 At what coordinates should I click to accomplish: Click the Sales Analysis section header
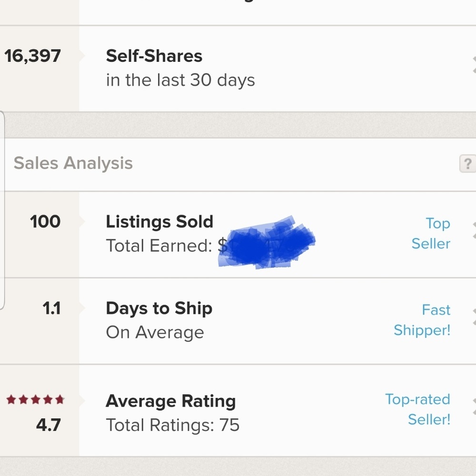coord(73,163)
